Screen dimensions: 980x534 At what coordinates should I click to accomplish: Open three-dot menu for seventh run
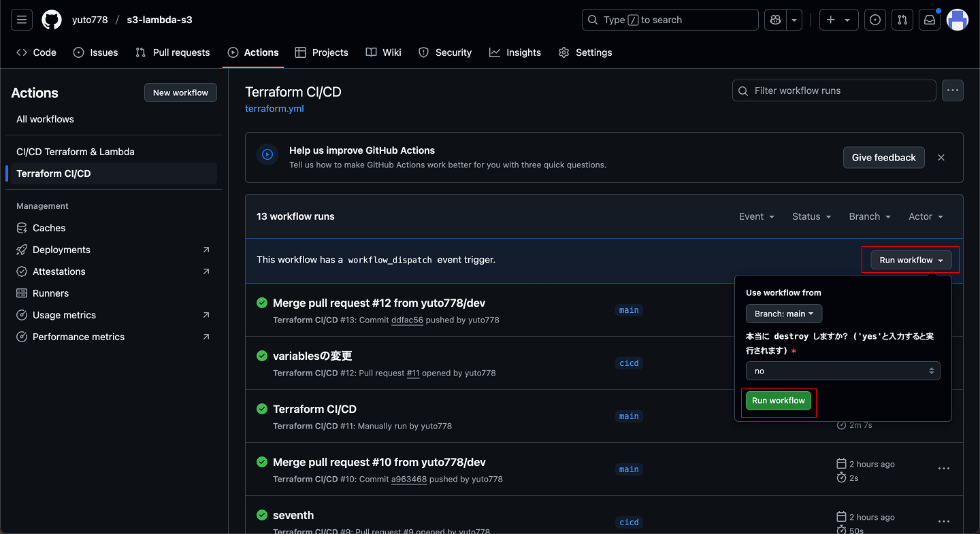(x=944, y=522)
